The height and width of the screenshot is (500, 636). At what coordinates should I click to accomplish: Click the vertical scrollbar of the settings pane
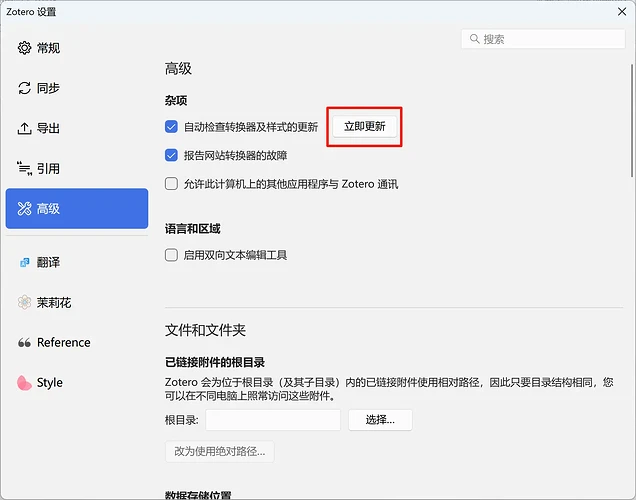pos(632,120)
